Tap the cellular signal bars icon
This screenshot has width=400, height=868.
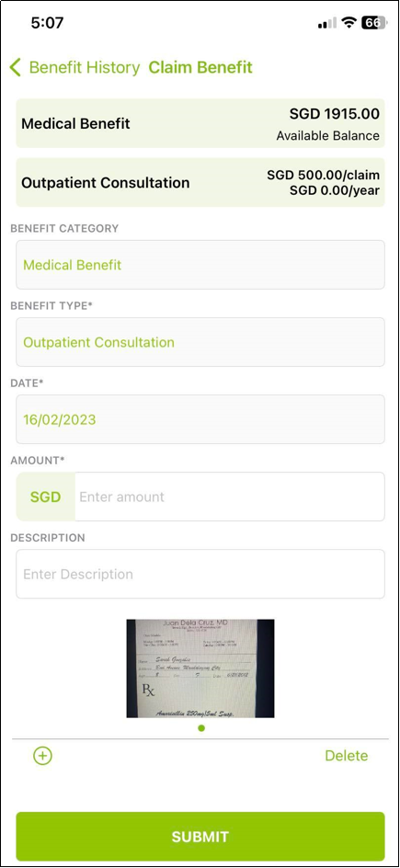pos(327,23)
